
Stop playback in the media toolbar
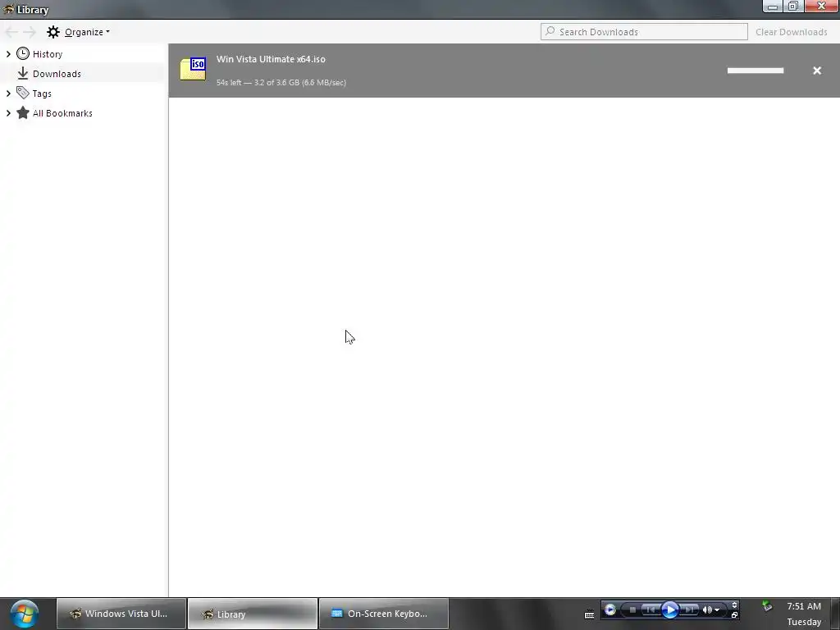[632, 609]
